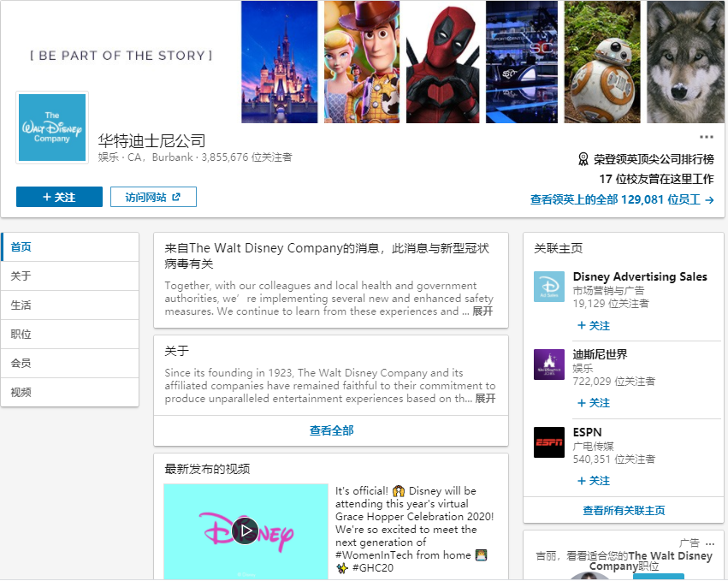Viewport: 728px width, 581px height.
Task: Open the 生活 tab in sidebar
Action: pos(69,305)
